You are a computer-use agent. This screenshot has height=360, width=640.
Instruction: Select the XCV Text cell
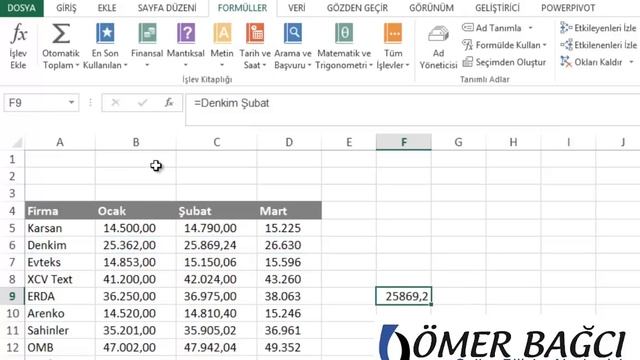pyautogui.click(x=60, y=280)
